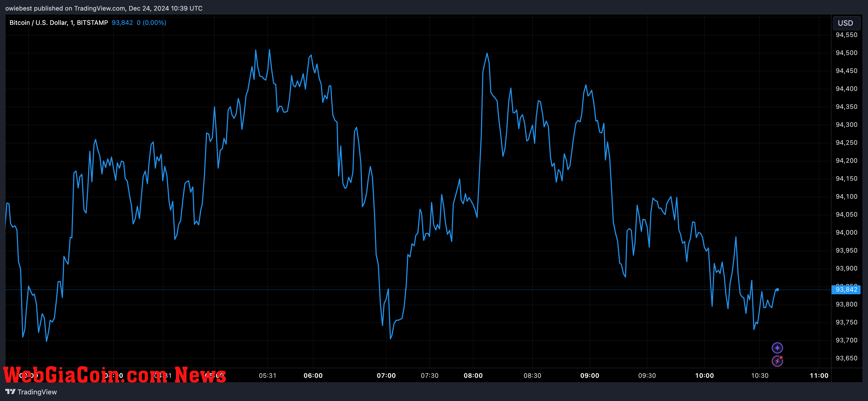Image resolution: width=868 pixels, height=401 pixels.
Task: Click the 94,550 price axis label
Action: click(x=846, y=35)
